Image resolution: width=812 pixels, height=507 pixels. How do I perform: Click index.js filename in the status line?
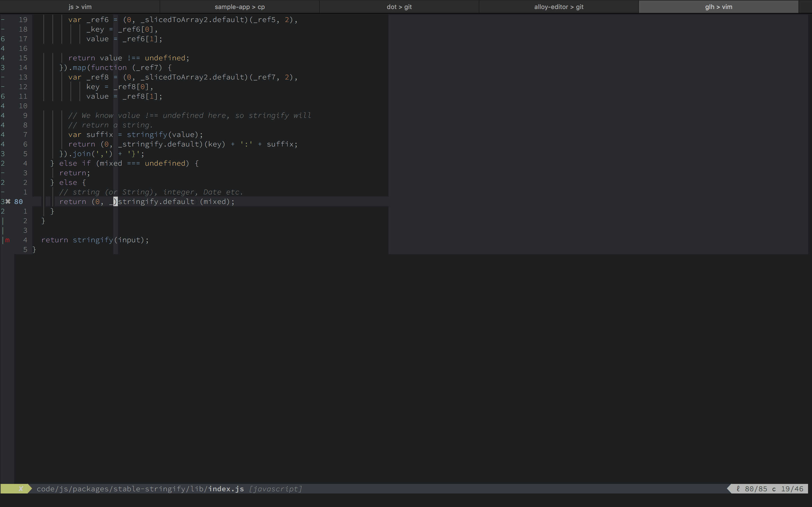(x=226, y=489)
